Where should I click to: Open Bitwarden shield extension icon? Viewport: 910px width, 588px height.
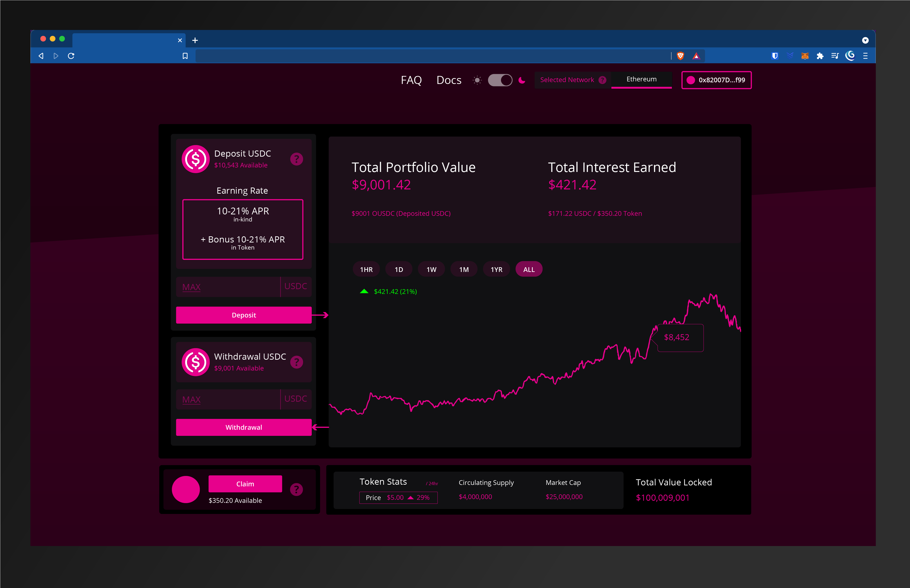[775, 56]
